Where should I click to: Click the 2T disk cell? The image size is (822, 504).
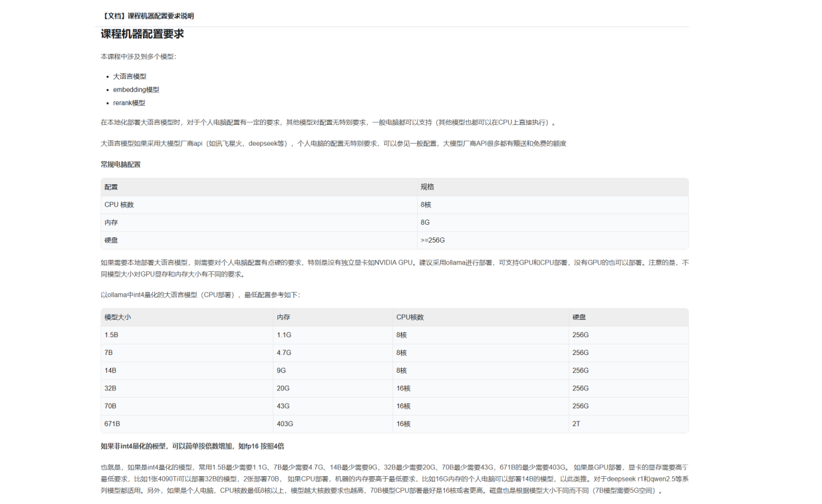pyautogui.click(x=577, y=424)
